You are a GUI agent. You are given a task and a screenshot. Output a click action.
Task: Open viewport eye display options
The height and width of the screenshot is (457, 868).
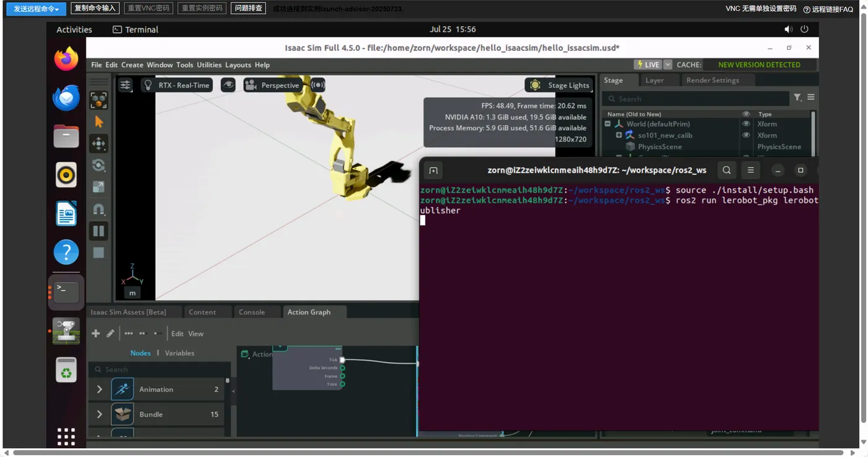coord(228,85)
